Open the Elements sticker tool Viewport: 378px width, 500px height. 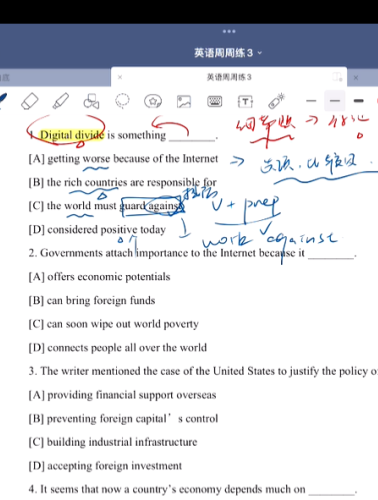point(153,101)
